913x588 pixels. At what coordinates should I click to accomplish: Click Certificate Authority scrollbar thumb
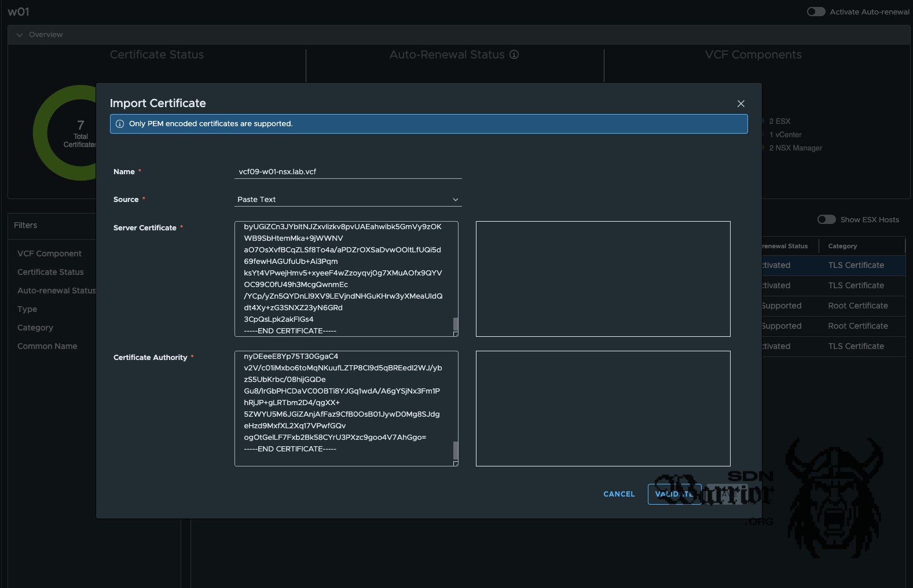456,450
